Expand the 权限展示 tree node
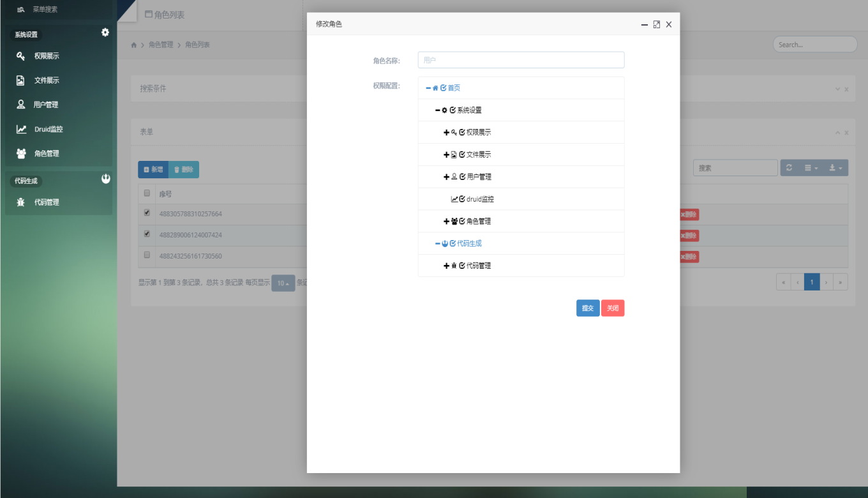 [x=446, y=133]
